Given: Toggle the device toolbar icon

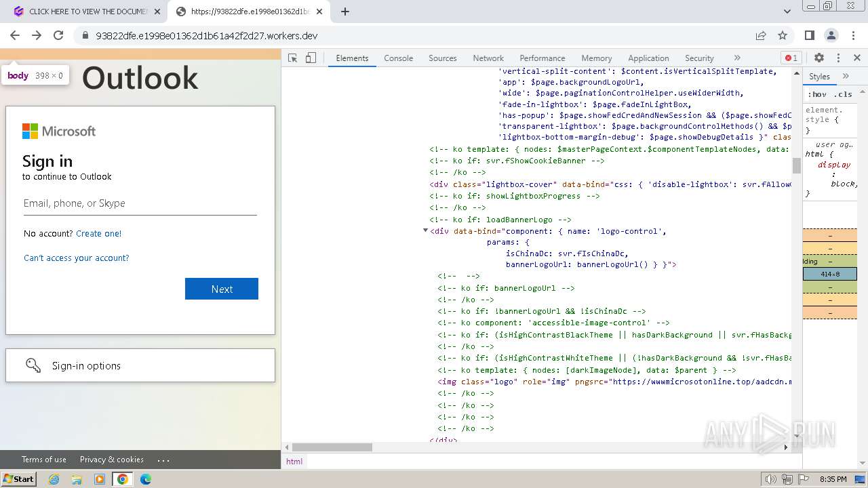Looking at the screenshot, I should click(x=311, y=58).
